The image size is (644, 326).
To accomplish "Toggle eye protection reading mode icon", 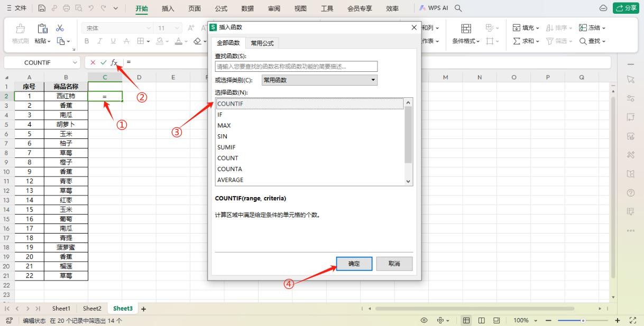I will [x=424, y=320].
